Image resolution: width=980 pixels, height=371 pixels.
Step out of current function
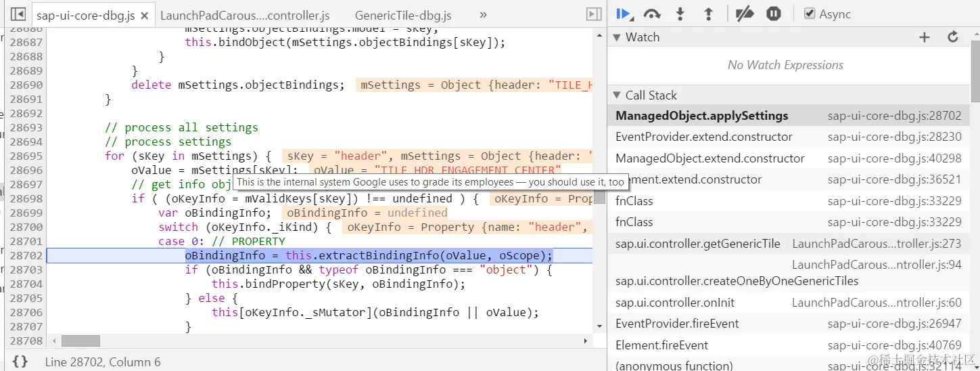(x=708, y=14)
